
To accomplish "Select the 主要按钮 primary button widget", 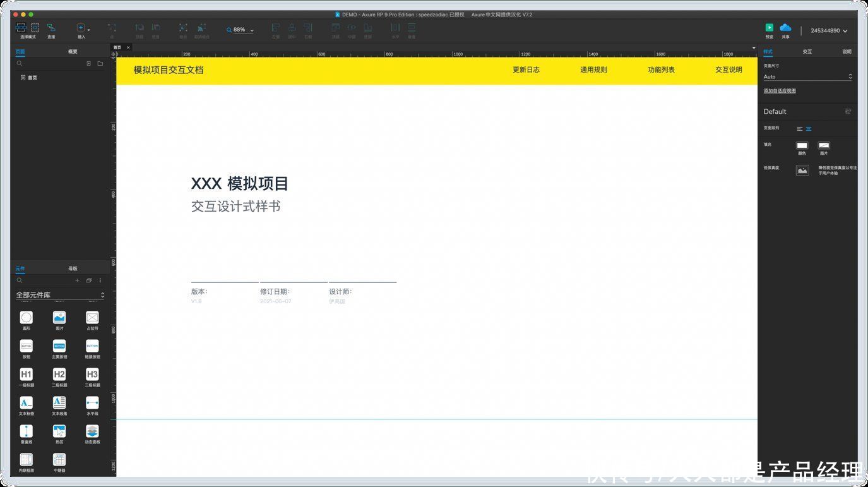I will coord(59,349).
